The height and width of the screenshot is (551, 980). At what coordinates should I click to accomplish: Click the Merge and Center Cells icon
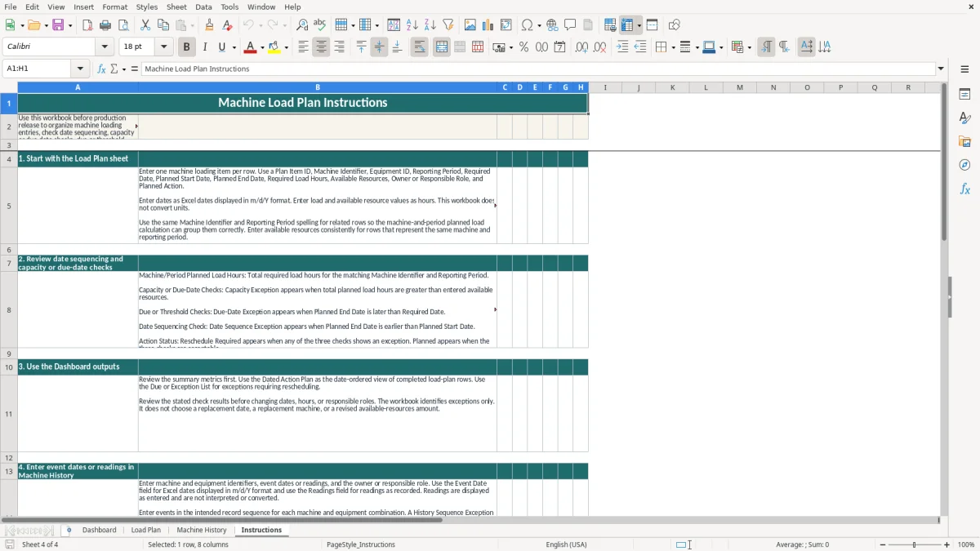(442, 47)
